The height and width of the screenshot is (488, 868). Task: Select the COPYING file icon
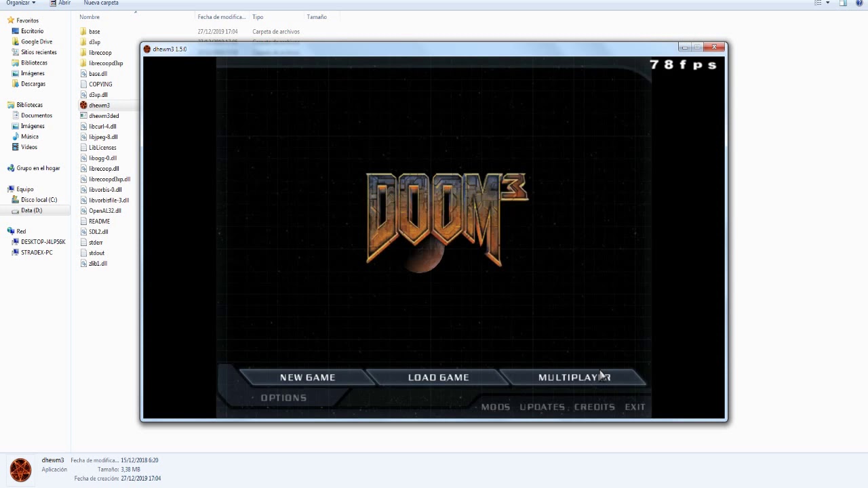(83, 84)
